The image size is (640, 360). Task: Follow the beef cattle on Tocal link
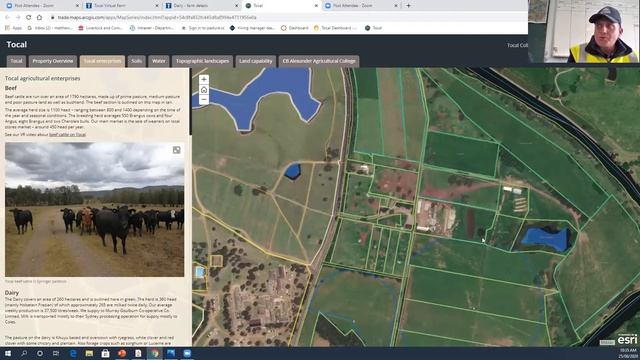(67, 134)
